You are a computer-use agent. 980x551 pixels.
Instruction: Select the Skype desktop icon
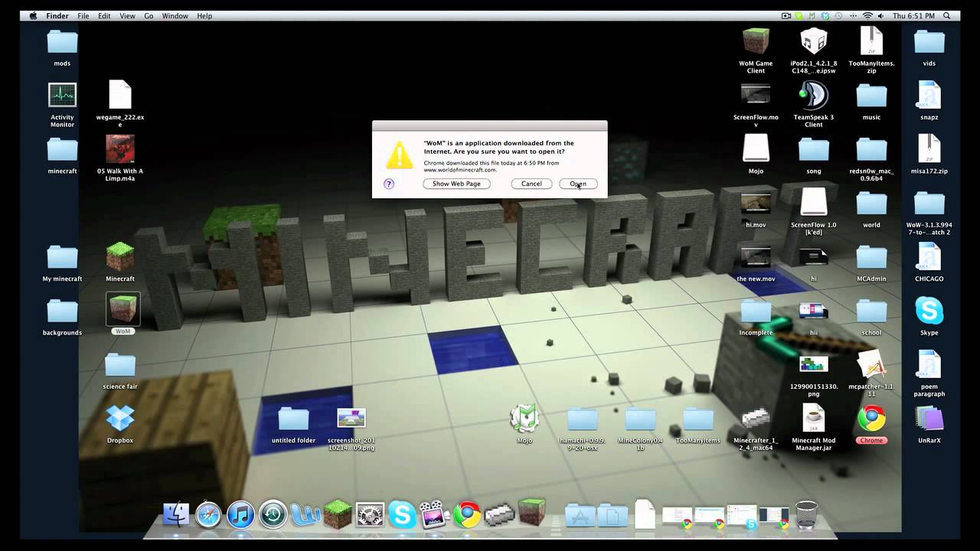(x=929, y=311)
